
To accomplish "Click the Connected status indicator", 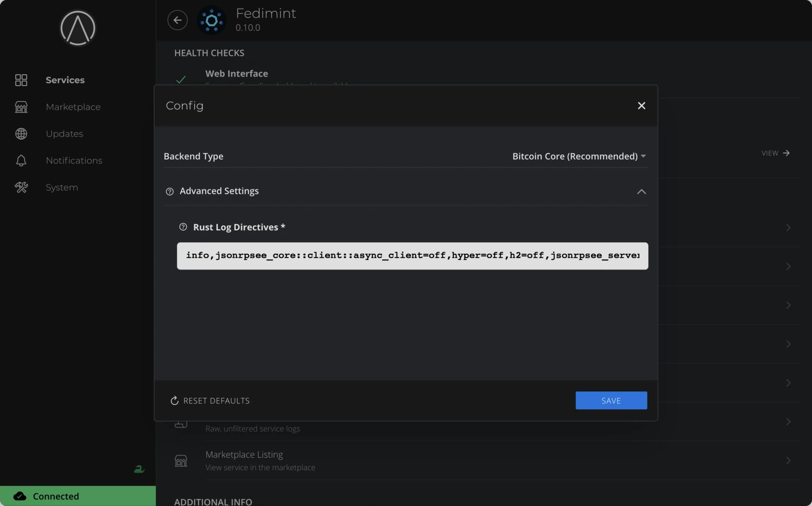I will point(55,496).
